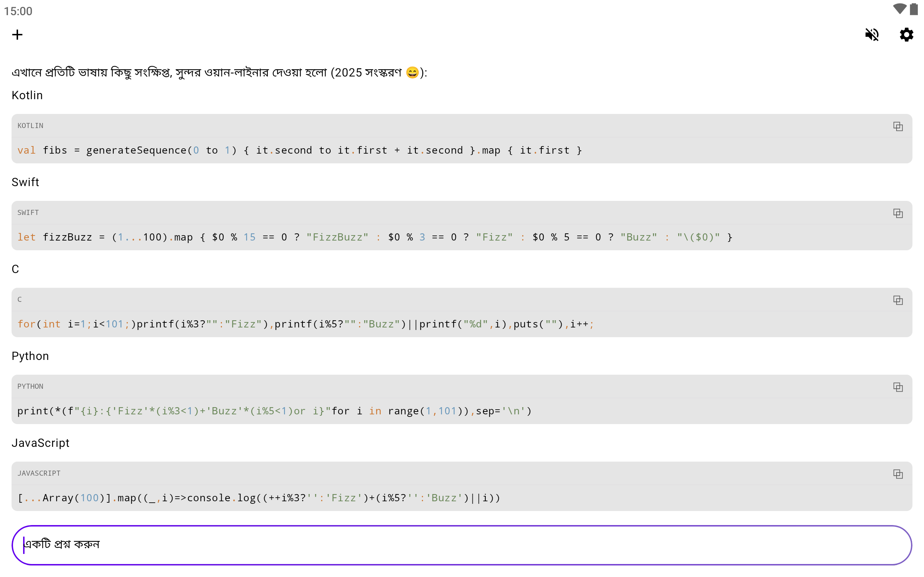Click the PYTHON code block header label
Viewport: 924px width, 577px height.
[31, 387]
